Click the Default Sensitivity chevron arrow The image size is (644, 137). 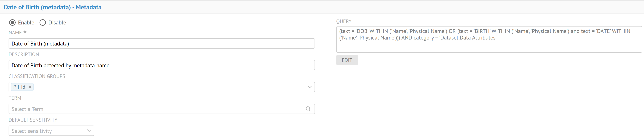click(89, 131)
